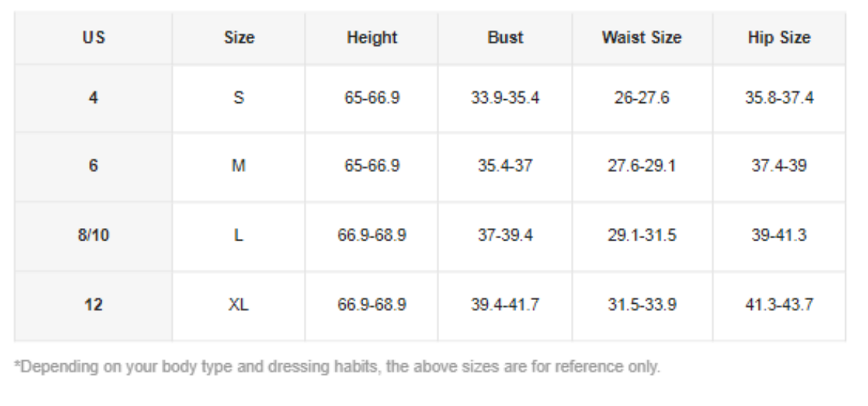Screen dimensions: 868x406
Task: Select the Bust column header
Action: coord(505,38)
